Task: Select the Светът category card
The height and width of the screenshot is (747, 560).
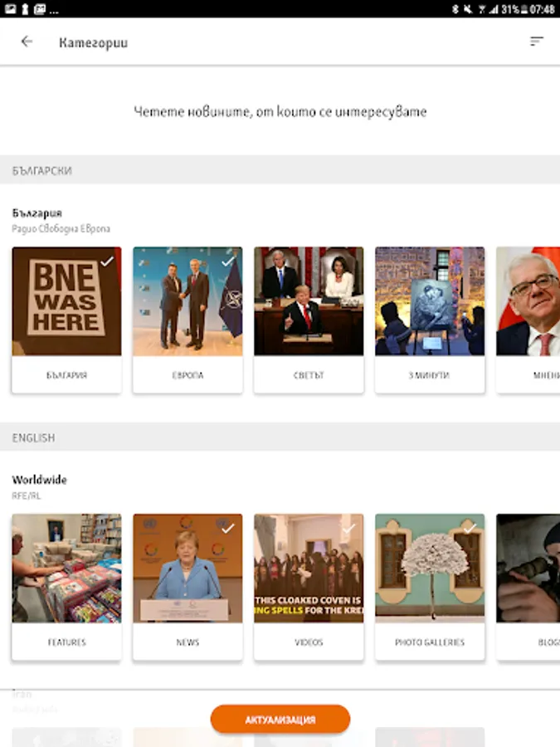Action: 309,320
